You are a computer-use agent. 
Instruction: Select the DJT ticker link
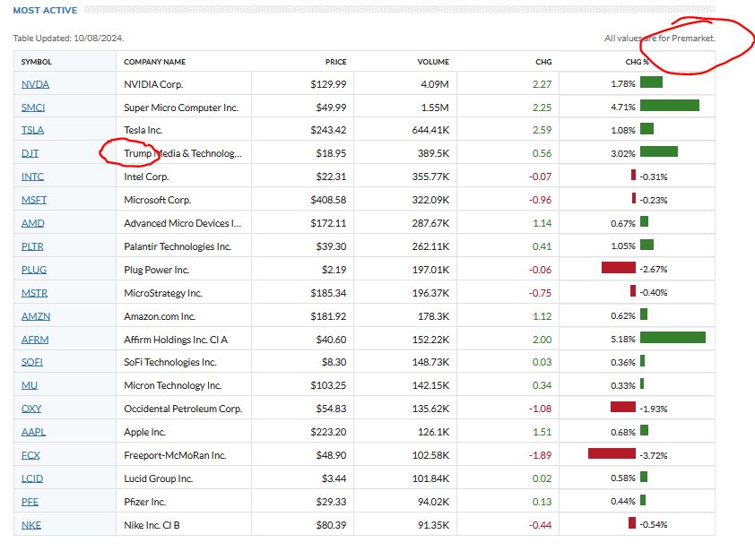(x=30, y=154)
